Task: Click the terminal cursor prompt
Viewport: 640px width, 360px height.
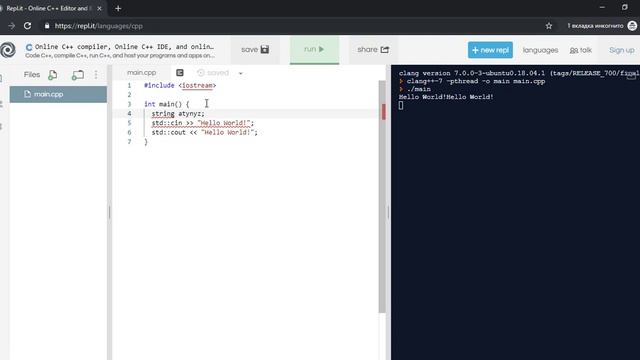Action: tap(401, 105)
